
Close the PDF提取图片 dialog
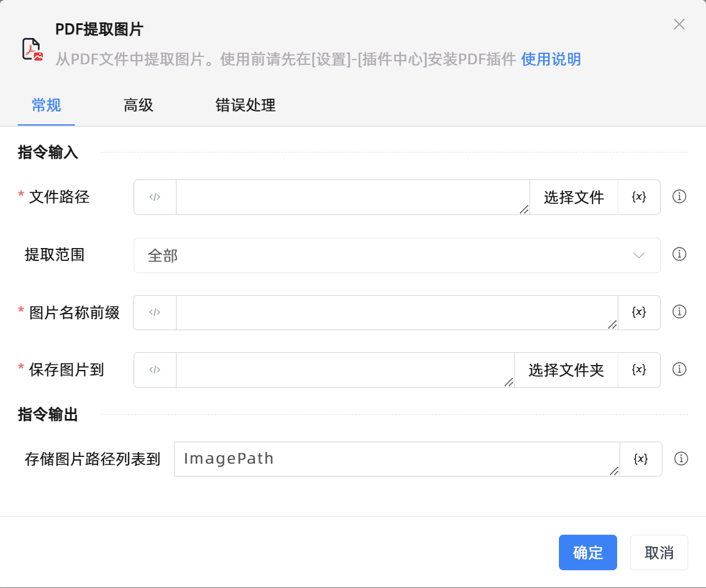679,24
